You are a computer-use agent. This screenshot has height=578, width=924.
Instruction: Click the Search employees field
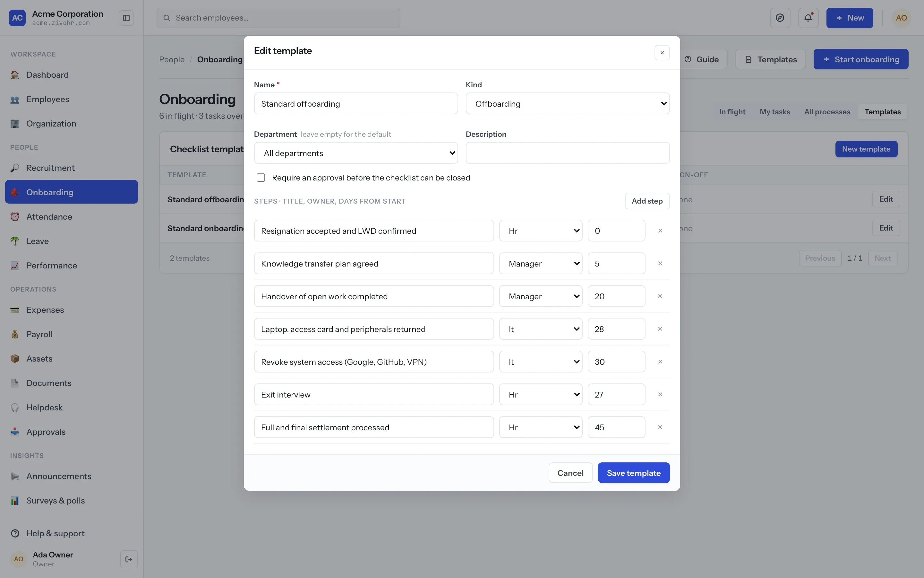click(x=278, y=18)
